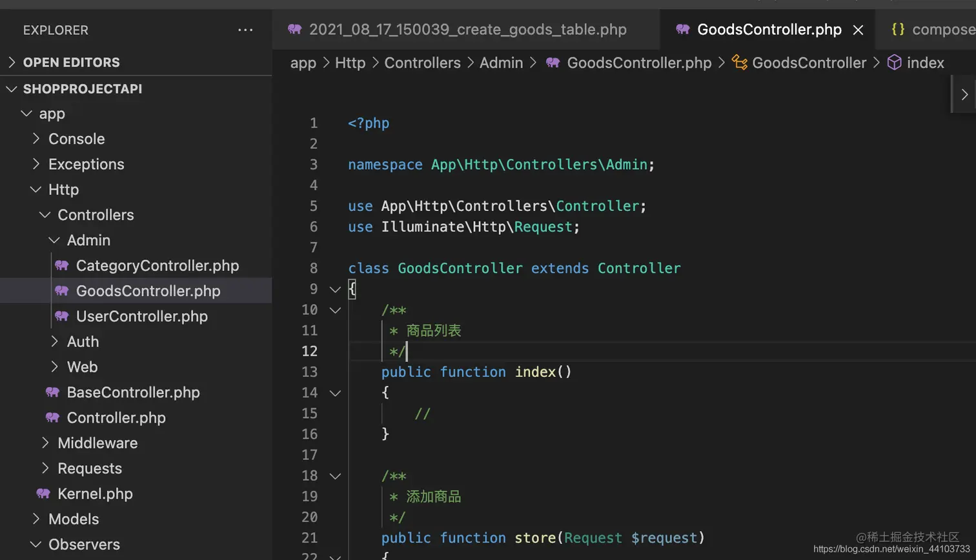Click 'Illuminate\Http\Request' import on line 6

[477, 227]
